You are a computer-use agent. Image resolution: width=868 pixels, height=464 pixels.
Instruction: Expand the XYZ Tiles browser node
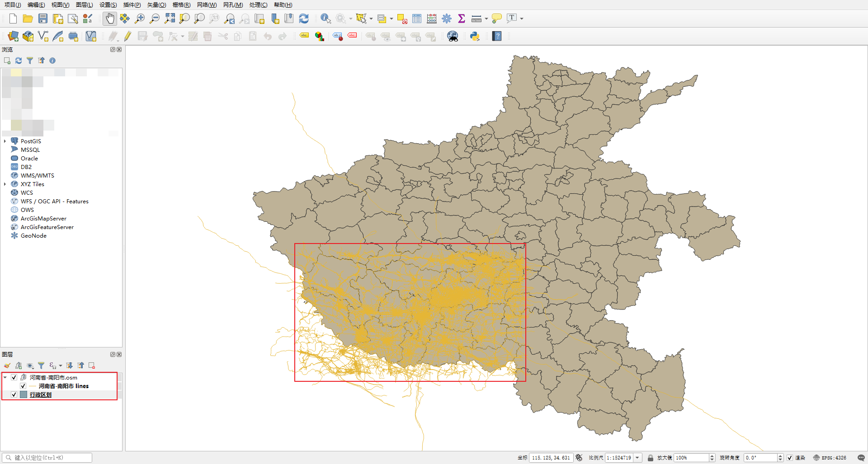coord(5,184)
